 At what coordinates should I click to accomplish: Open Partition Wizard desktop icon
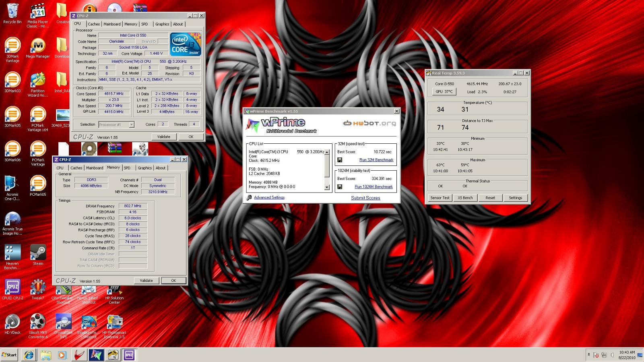(x=37, y=85)
